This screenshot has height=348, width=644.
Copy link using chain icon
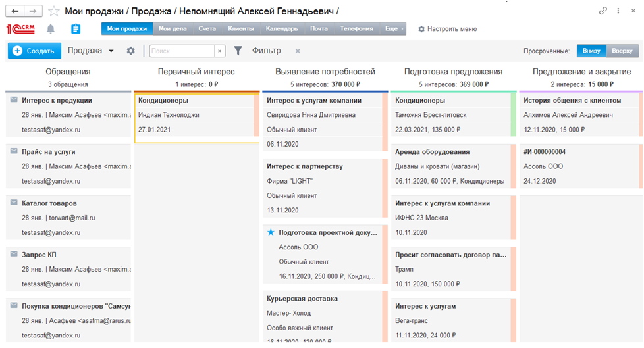pos(603,11)
